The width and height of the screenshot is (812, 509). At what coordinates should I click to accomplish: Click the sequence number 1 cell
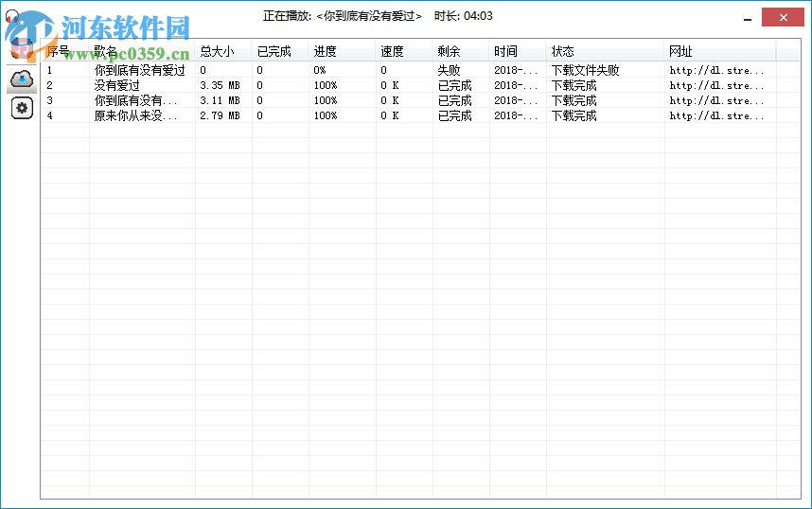50,70
